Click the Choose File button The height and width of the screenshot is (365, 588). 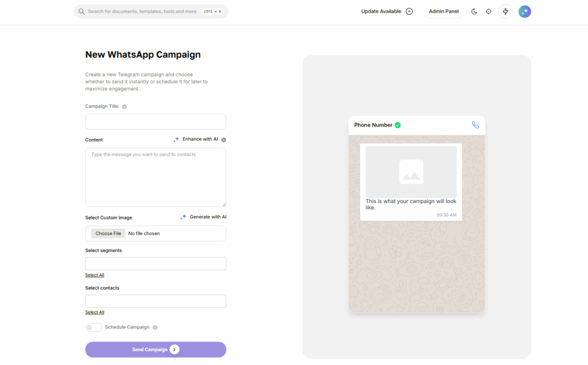[108, 233]
